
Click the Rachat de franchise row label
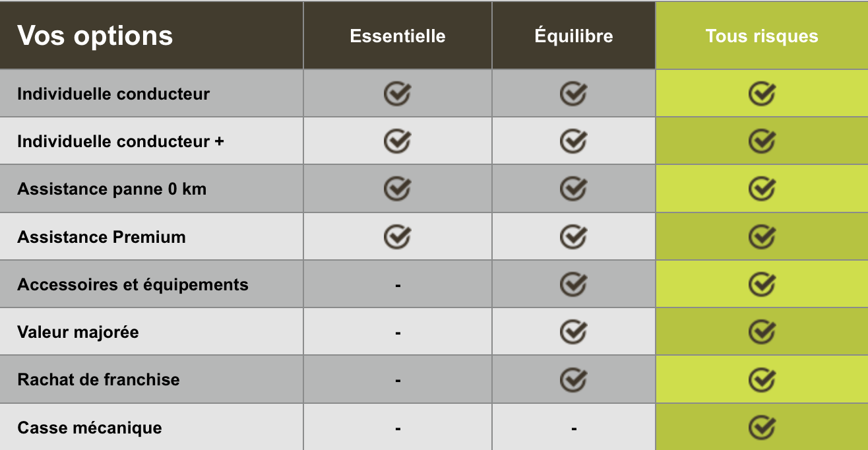pos(98,379)
